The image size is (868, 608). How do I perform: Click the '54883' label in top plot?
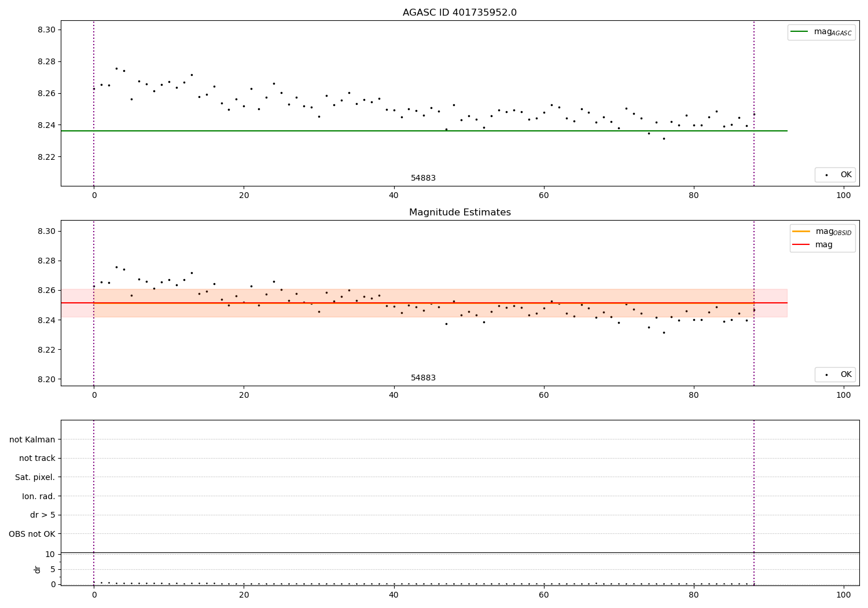pos(423,178)
